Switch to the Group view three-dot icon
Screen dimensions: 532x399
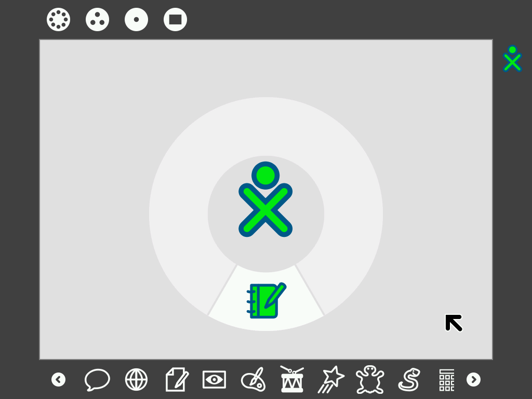[x=97, y=19]
